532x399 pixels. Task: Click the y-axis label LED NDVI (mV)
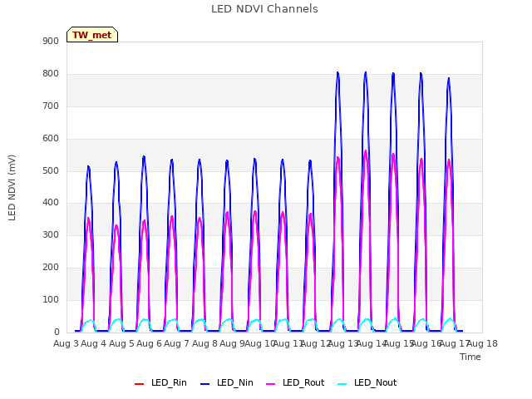tap(12, 188)
